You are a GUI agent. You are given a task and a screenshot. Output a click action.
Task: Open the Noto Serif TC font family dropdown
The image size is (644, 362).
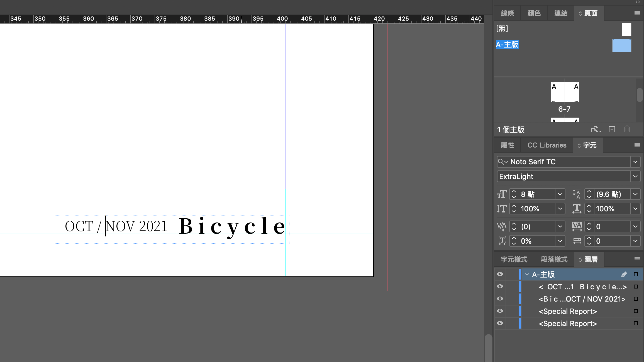(x=635, y=162)
